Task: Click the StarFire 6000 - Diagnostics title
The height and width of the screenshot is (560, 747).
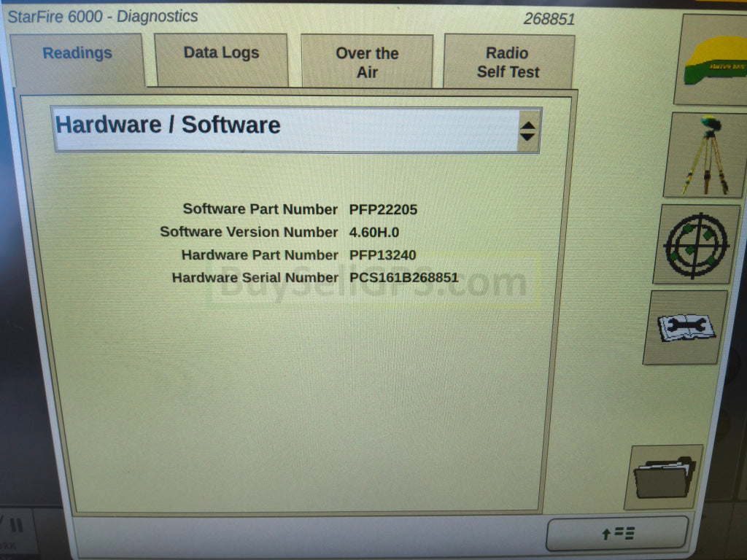Action: (102, 16)
